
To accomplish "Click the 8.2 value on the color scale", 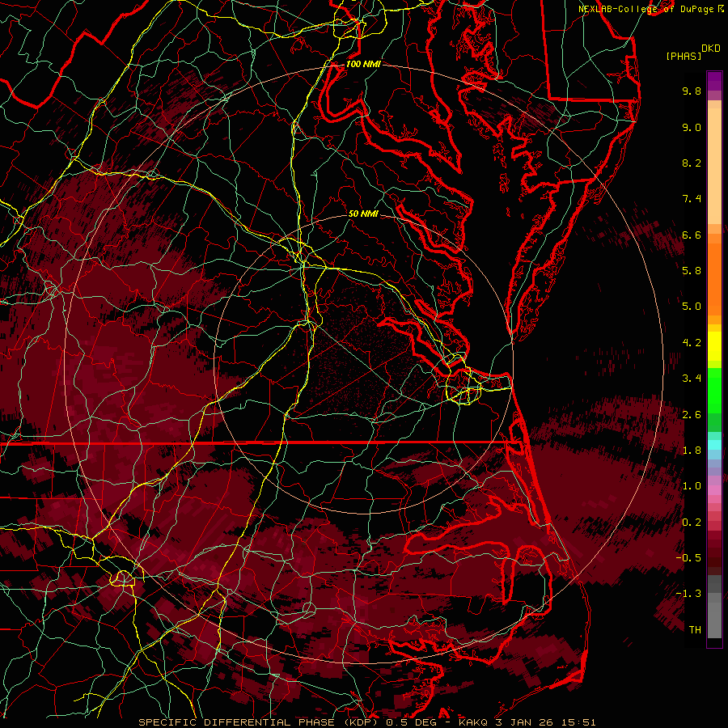I will coord(692,163).
